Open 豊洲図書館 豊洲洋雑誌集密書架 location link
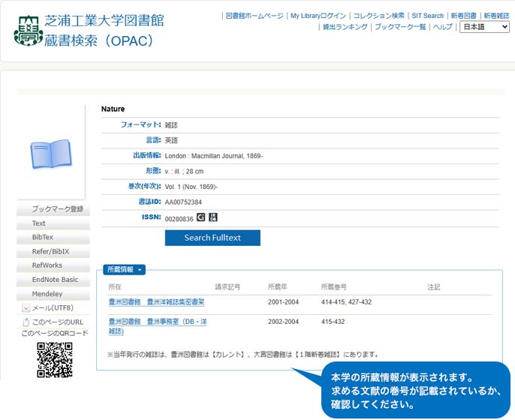The height and width of the screenshot is (420, 515). (156, 301)
